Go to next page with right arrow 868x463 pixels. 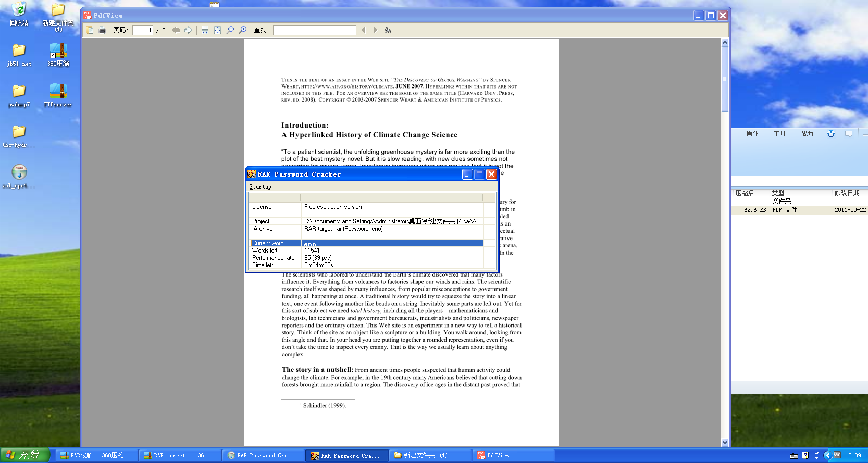188,30
